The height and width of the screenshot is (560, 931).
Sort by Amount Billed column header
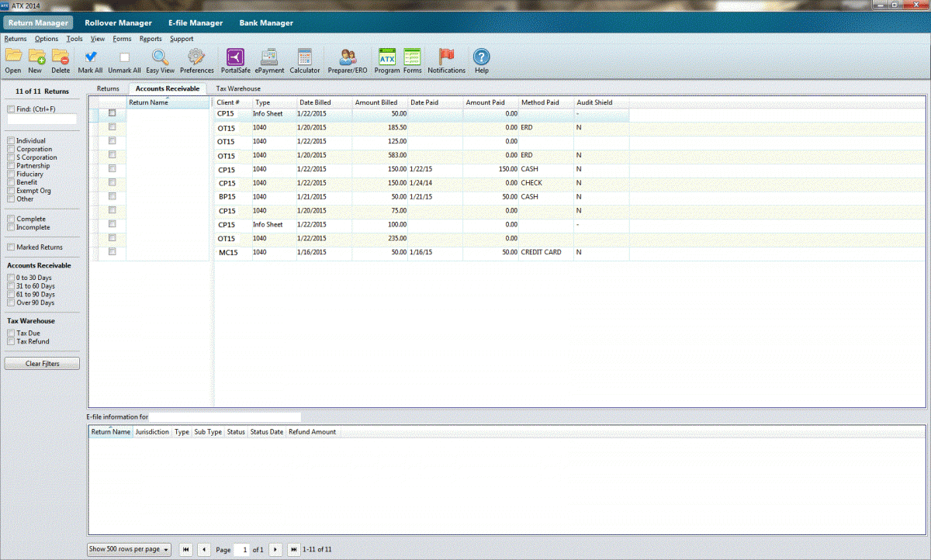point(379,102)
